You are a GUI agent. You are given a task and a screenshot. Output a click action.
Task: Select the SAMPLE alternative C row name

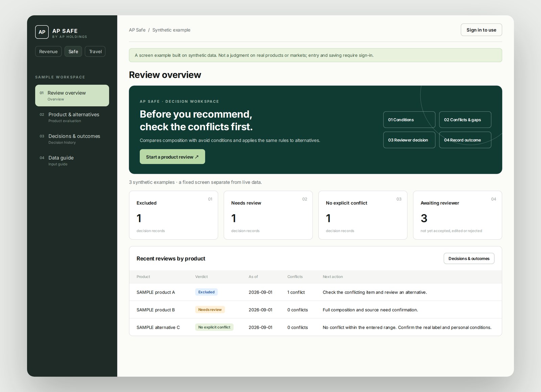click(x=158, y=327)
